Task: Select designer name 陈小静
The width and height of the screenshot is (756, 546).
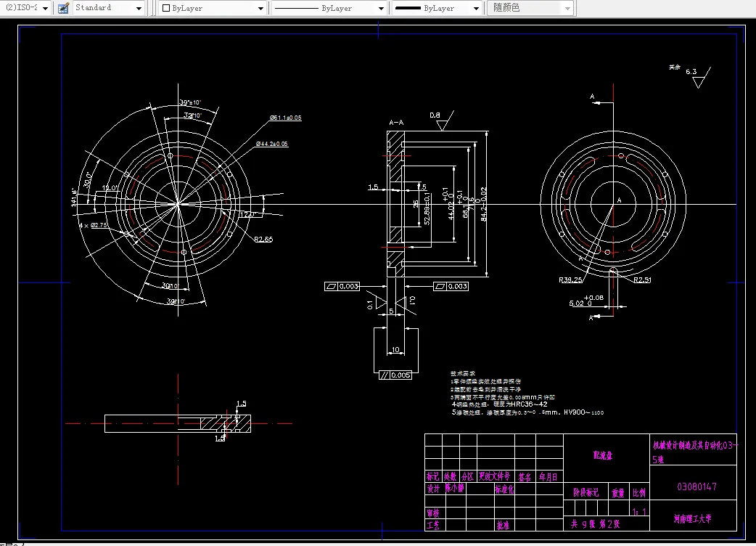Action: (454, 488)
